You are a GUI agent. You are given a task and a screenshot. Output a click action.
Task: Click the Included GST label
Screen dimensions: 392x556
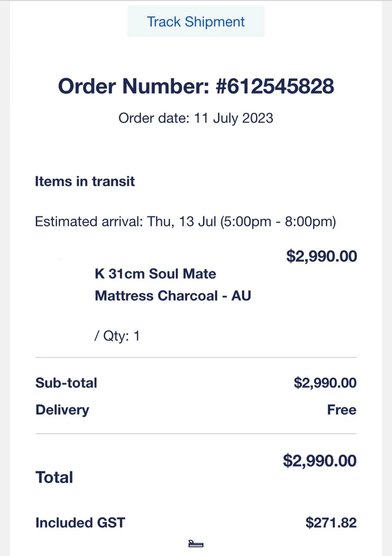pos(80,523)
